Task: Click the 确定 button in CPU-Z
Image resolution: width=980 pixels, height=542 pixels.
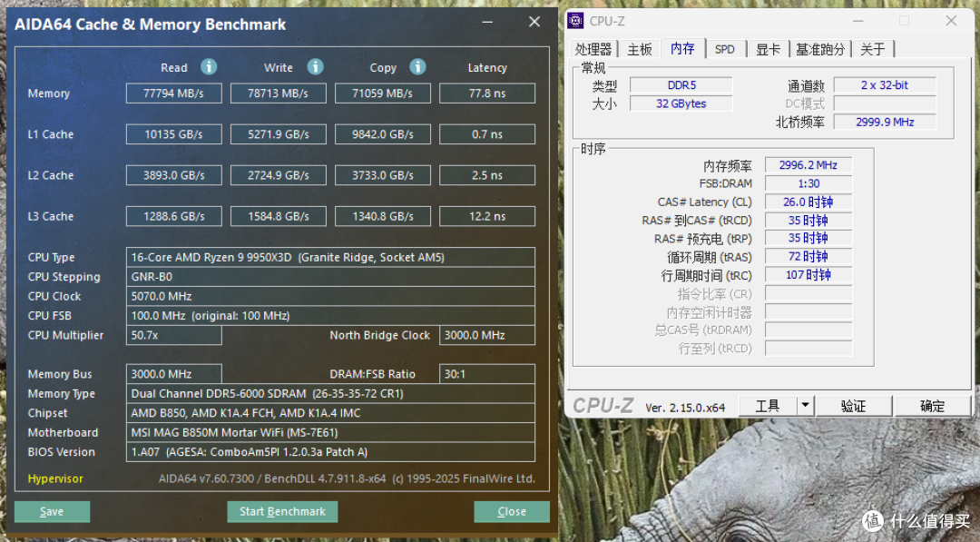Action: click(x=933, y=406)
